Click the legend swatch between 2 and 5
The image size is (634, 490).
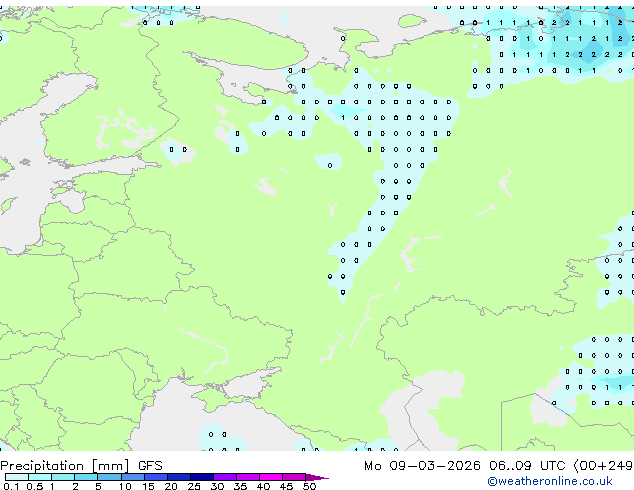point(86,477)
